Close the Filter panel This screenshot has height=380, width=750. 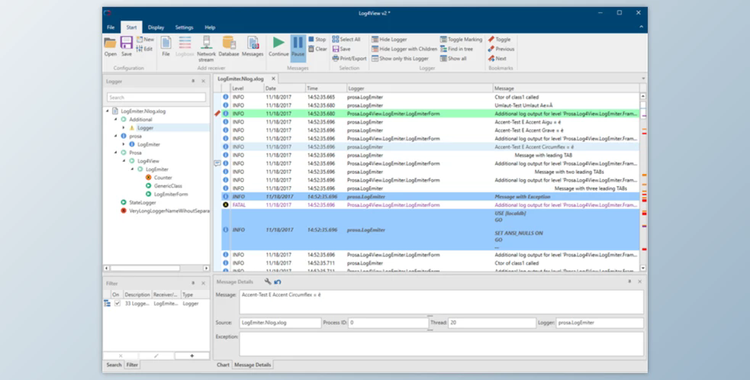pos(203,283)
